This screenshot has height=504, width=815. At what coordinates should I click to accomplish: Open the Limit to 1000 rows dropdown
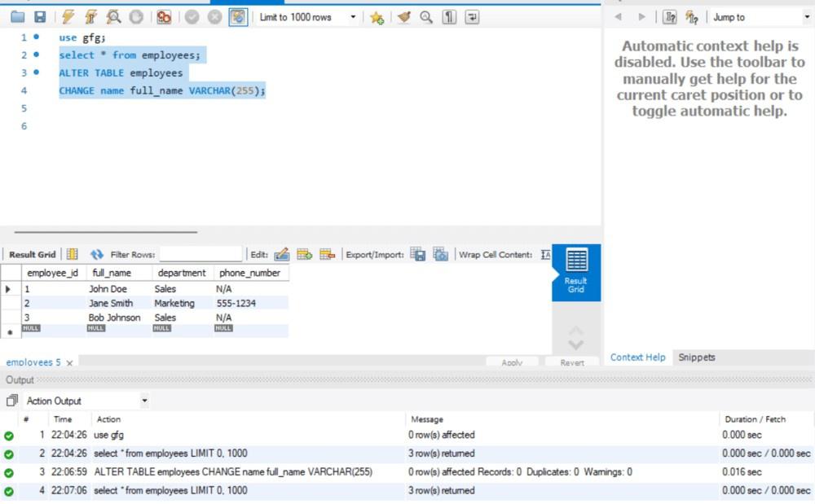tap(351, 15)
